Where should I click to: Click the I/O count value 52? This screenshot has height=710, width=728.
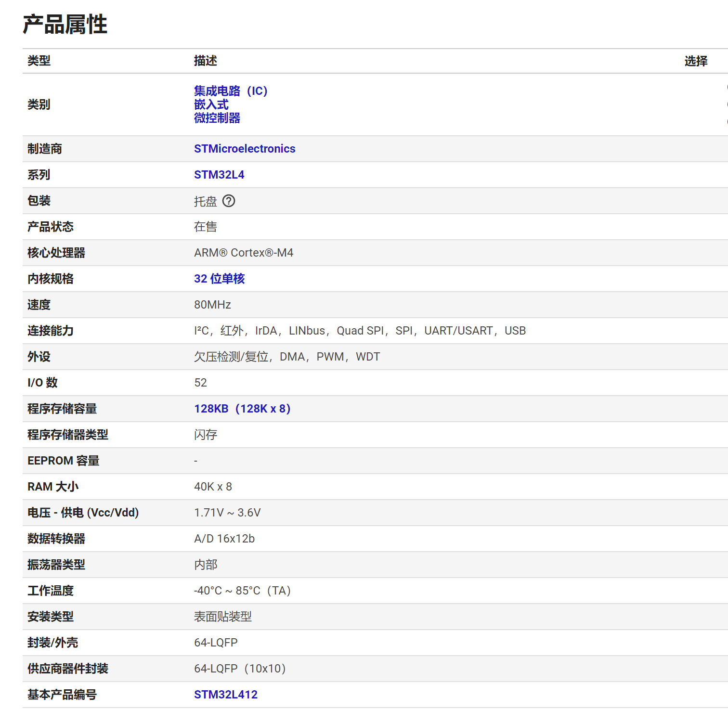pyautogui.click(x=200, y=383)
